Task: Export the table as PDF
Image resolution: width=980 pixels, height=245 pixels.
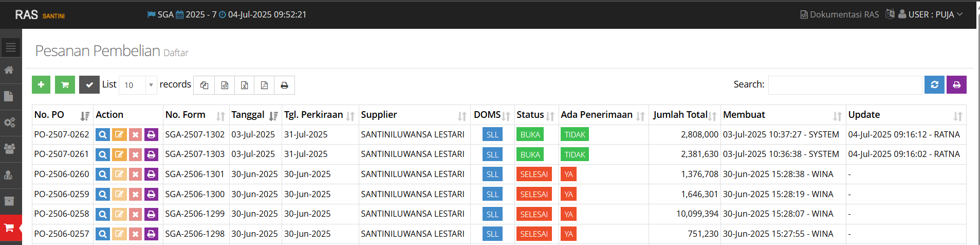Action: [264, 85]
